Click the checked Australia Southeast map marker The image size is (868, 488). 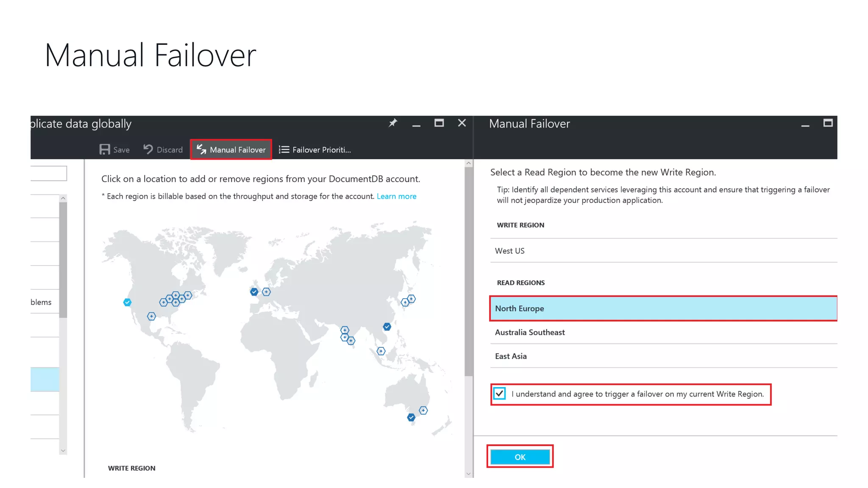point(411,417)
